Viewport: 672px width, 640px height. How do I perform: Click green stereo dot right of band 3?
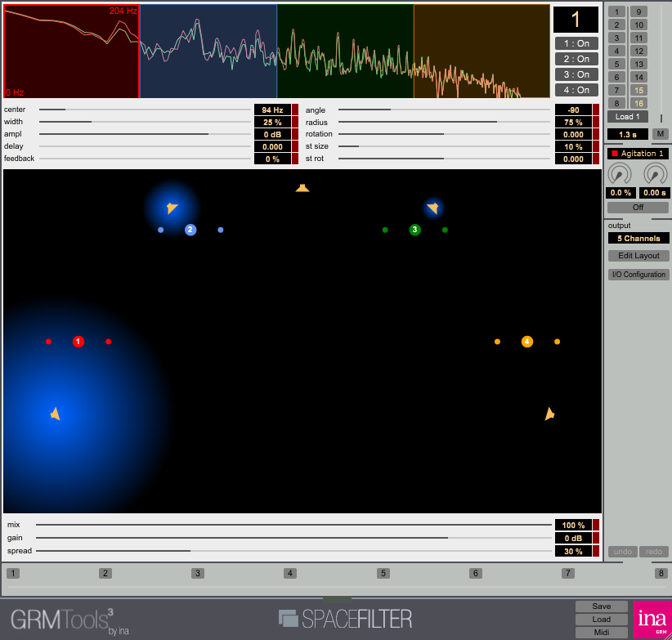click(x=445, y=230)
